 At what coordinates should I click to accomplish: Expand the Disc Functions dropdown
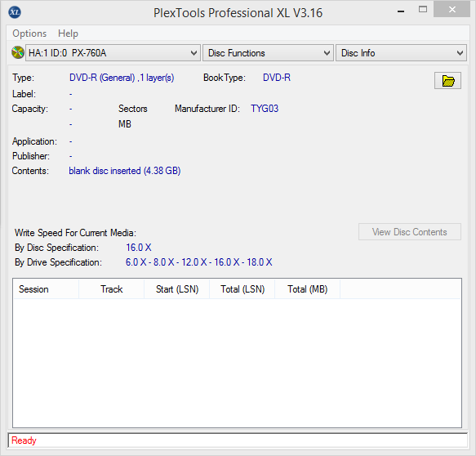[x=268, y=53]
